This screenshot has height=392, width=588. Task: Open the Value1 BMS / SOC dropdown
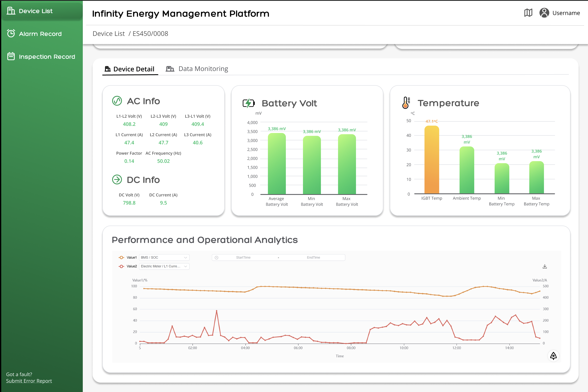tap(164, 258)
